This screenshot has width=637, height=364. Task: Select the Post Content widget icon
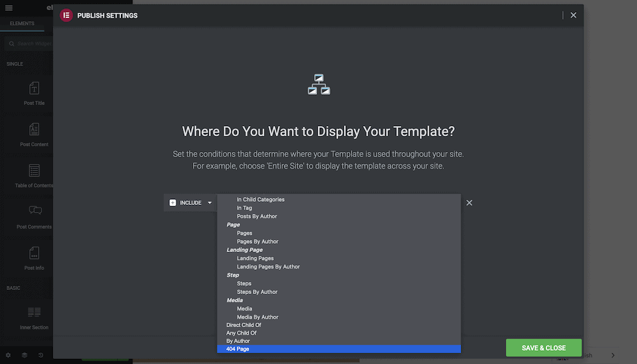point(34,129)
